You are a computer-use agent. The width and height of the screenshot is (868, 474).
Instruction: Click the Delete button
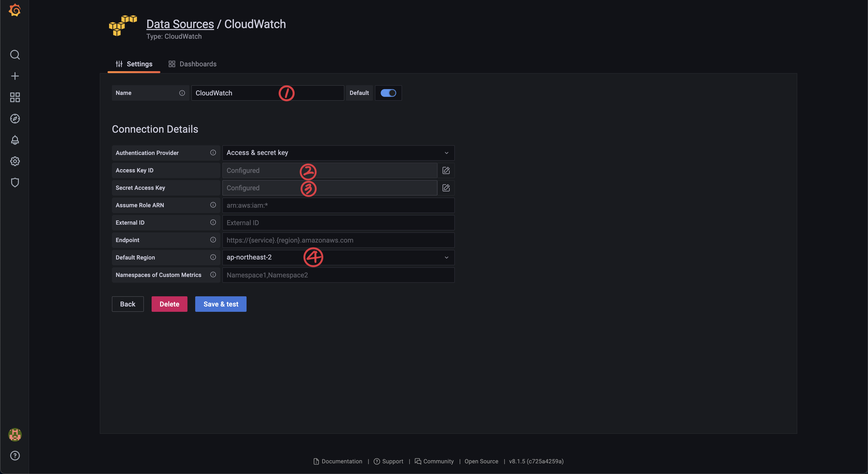pos(169,304)
